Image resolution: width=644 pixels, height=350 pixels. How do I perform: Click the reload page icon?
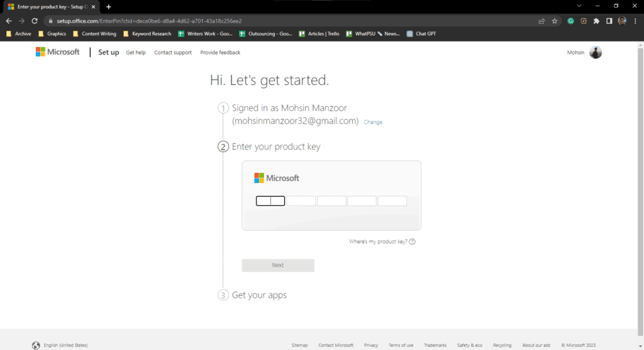click(35, 21)
